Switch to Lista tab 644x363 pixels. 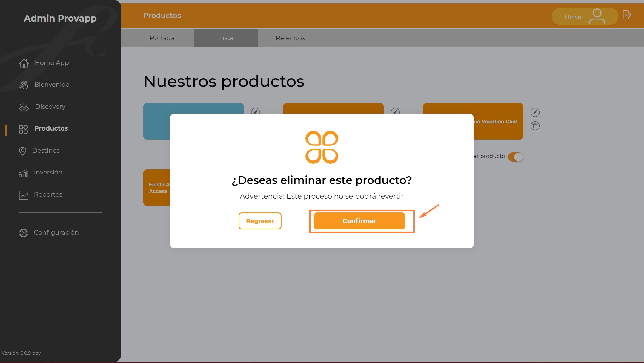(x=226, y=38)
